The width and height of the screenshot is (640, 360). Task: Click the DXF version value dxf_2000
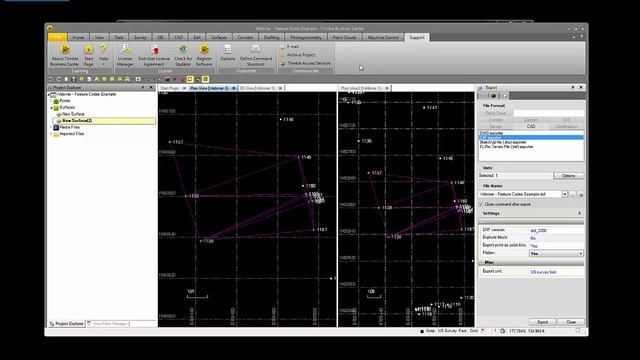[x=538, y=231]
